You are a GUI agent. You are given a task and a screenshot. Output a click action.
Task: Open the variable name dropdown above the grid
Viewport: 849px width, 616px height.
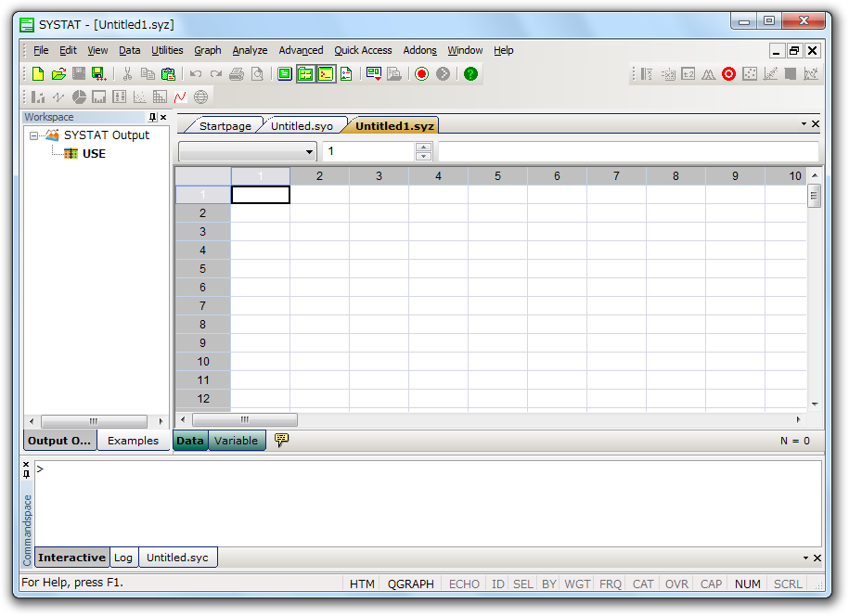pyautogui.click(x=309, y=151)
